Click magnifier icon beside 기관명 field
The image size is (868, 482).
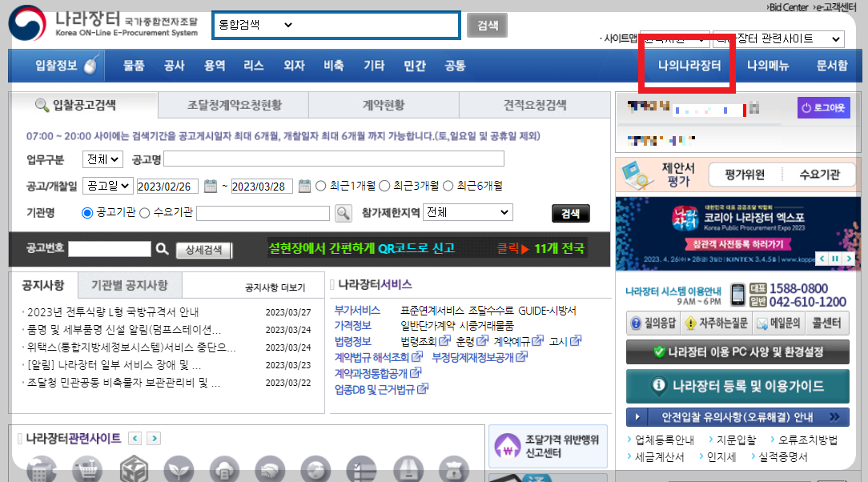click(x=344, y=213)
